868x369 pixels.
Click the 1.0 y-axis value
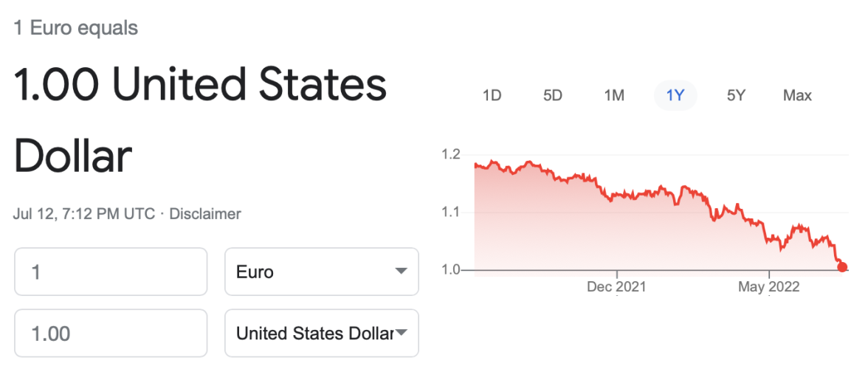click(x=450, y=270)
